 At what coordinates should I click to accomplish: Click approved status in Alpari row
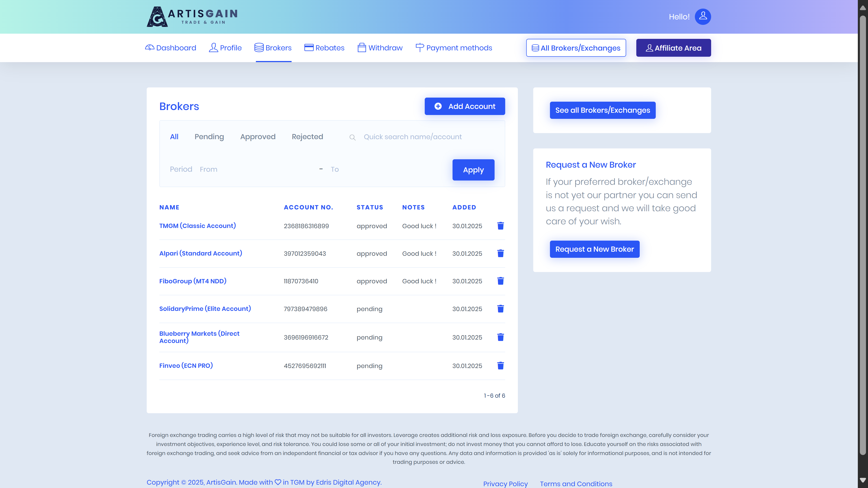[372, 253]
